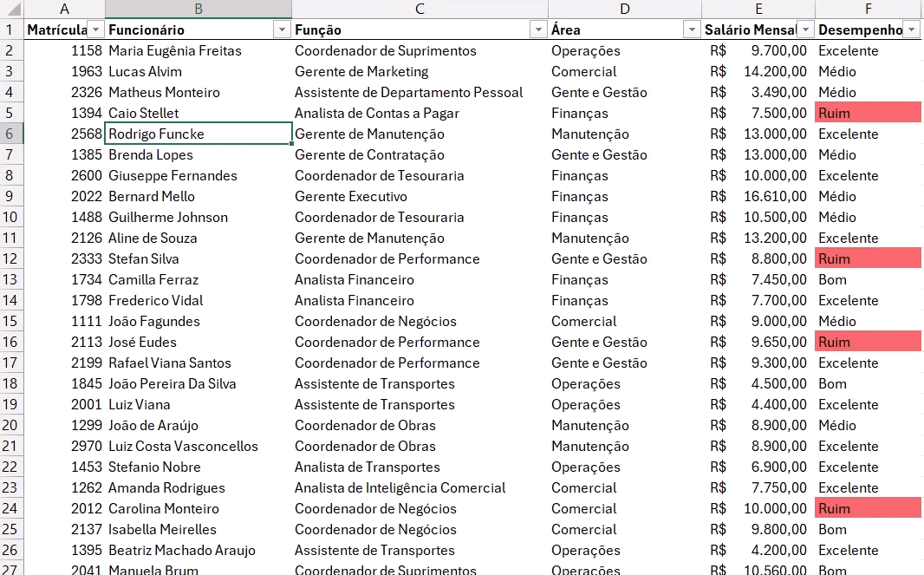Click matrícula cell 2970
Screen dimensions: 924x575
(x=64, y=446)
